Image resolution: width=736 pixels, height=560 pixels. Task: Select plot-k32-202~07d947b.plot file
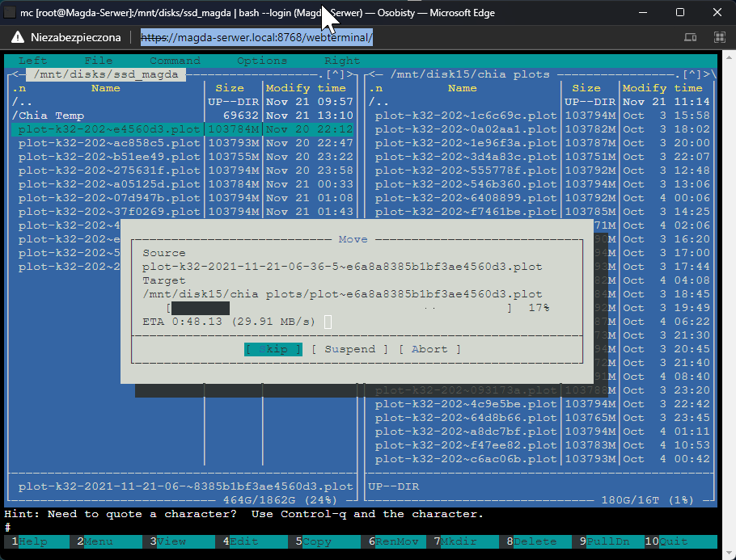(182, 198)
